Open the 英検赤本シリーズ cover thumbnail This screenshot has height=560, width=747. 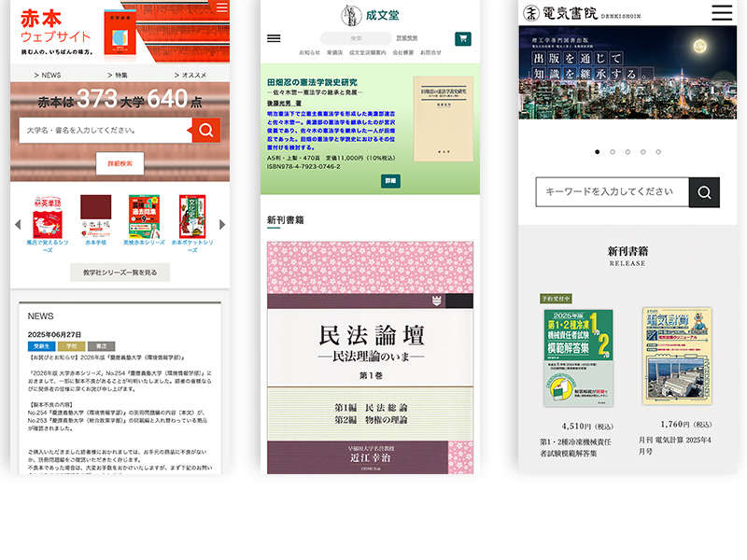tap(145, 217)
